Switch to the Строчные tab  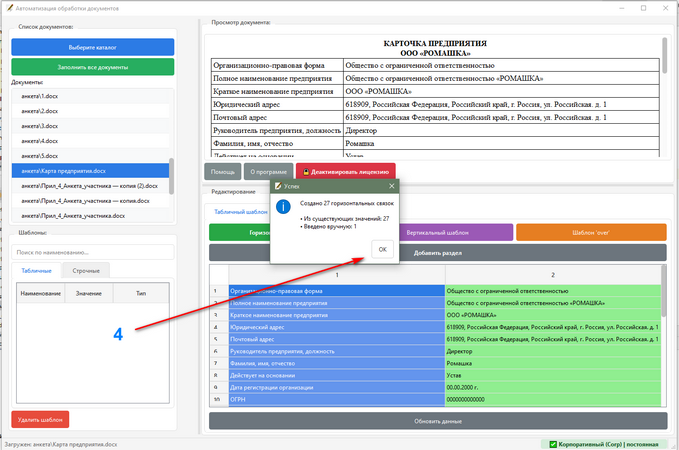86,271
